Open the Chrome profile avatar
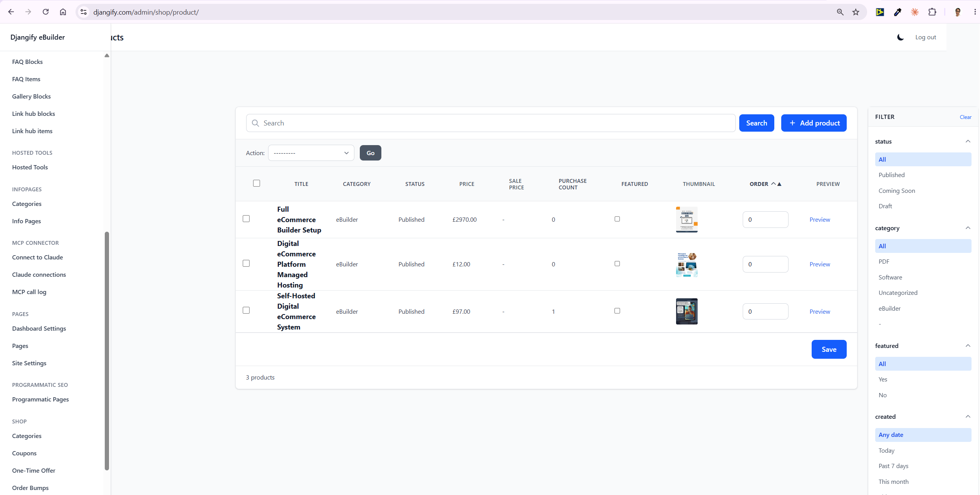This screenshot has height=495, width=980. 958,12
